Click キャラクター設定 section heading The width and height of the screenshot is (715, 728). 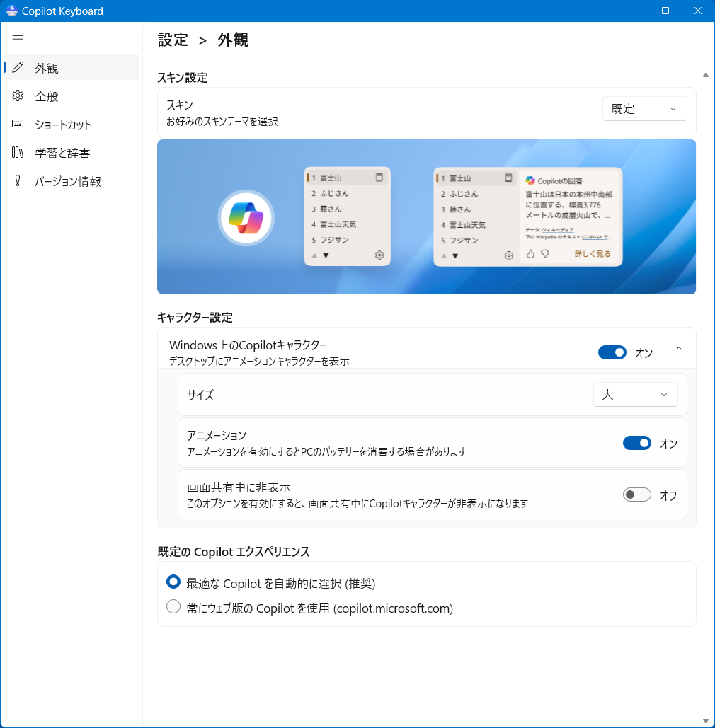point(195,317)
